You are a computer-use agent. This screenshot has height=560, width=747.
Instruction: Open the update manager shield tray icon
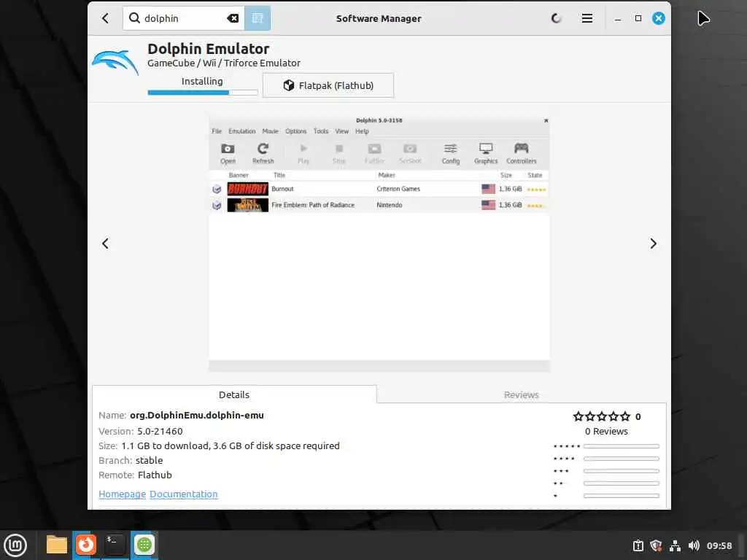[x=656, y=545]
